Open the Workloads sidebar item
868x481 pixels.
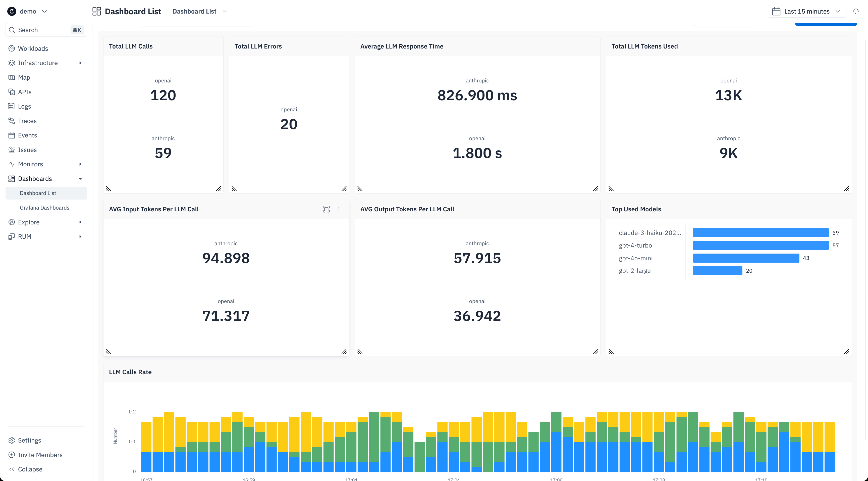tap(46, 49)
